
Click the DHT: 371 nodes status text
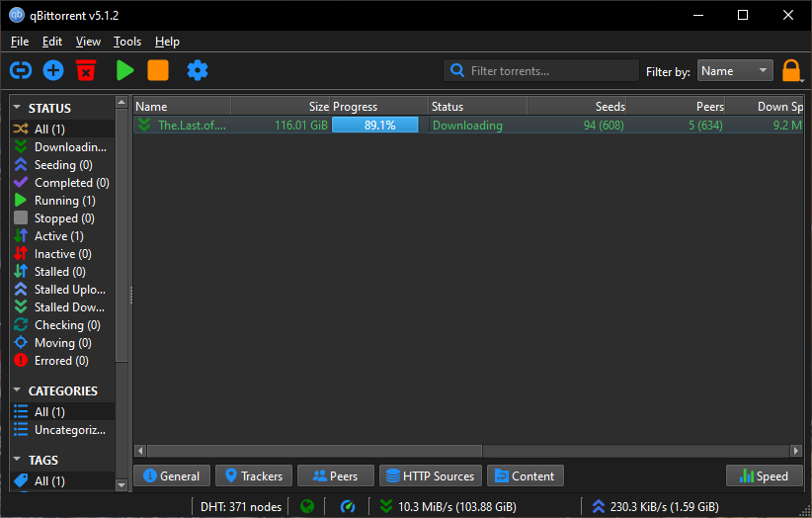(241, 506)
